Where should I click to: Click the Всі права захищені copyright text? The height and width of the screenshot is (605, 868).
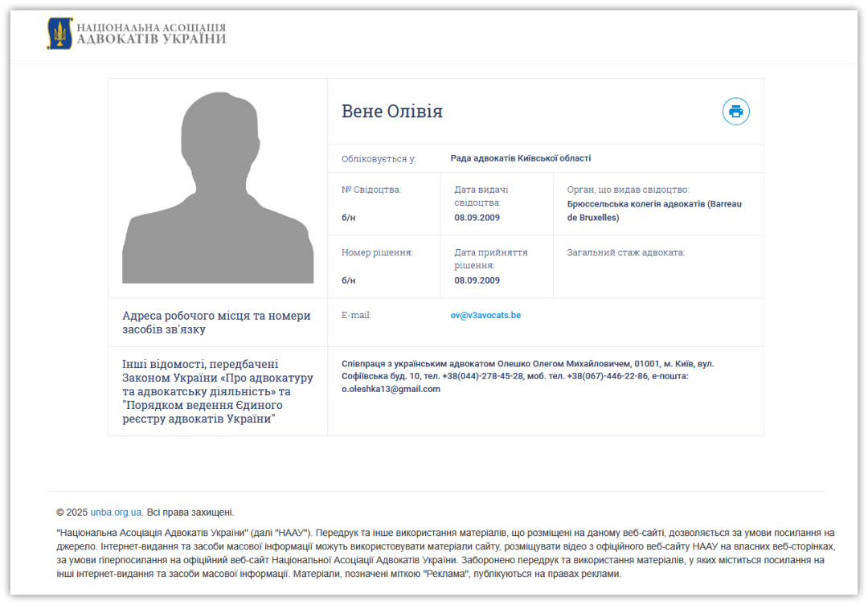pyautogui.click(x=190, y=512)
